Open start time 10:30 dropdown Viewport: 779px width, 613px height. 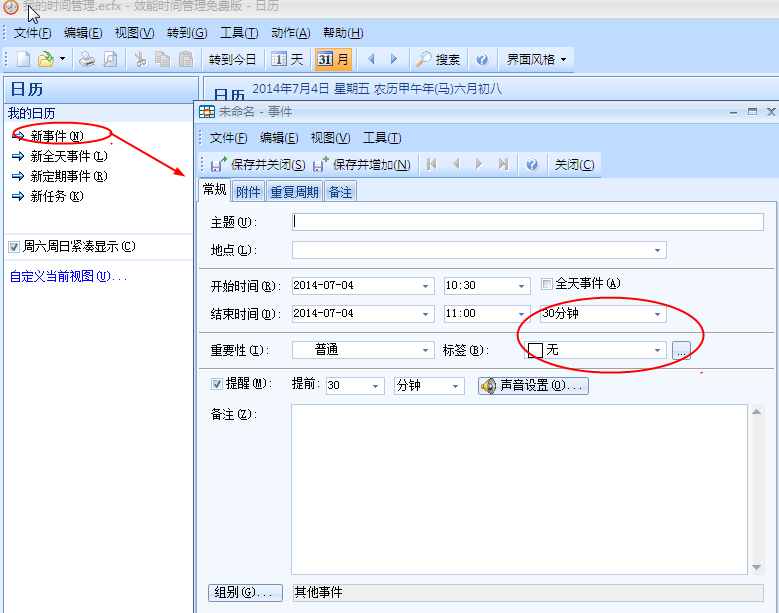tap(521, 286)
